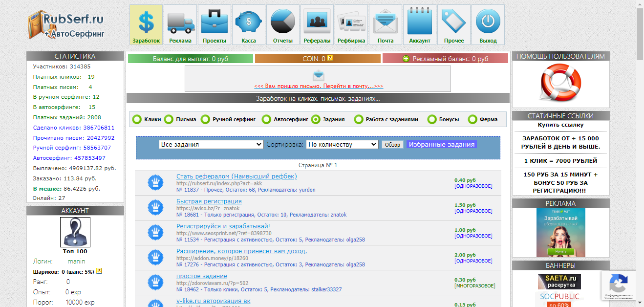Screen dimensions: 644x307
Task: Open the Прочее price tag icon
Action: click(454, 25)
